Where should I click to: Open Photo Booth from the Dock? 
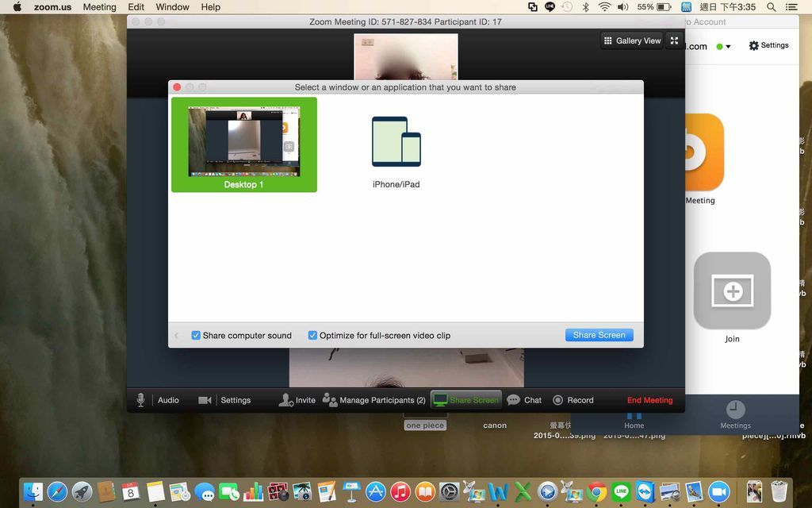[x=278, y=491]
